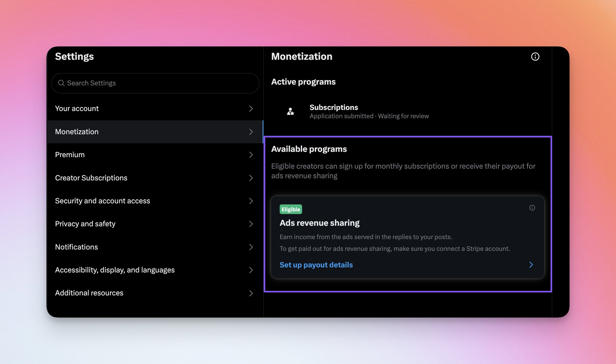
Task: Click 'To get paid out for ads revenue sharing' text
Action: pyautogui.click(x=395, y=249)
